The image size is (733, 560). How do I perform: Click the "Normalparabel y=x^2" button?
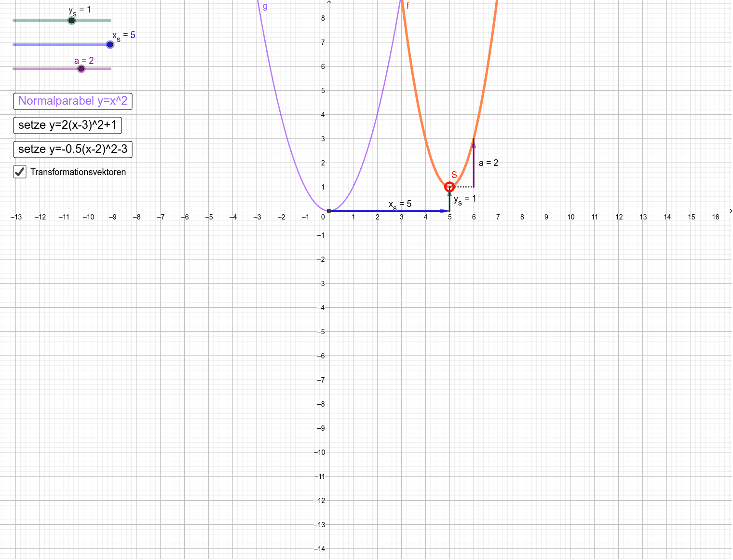click(x=72, y=101)
